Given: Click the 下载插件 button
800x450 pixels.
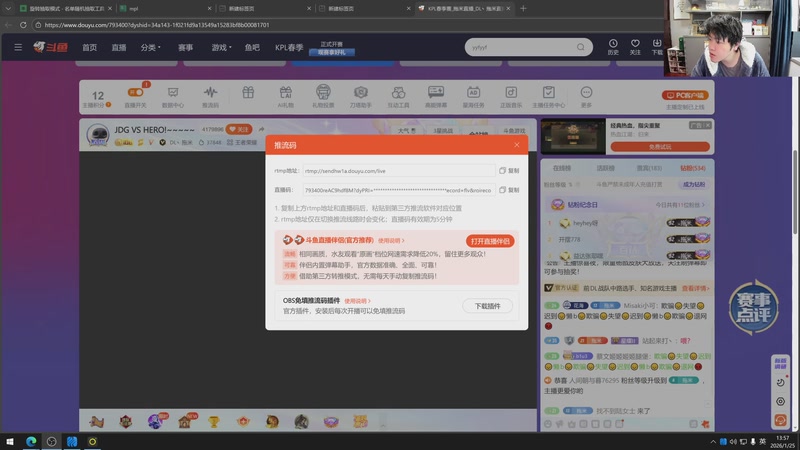Looking at the screenshot, I should coord(487,306).
